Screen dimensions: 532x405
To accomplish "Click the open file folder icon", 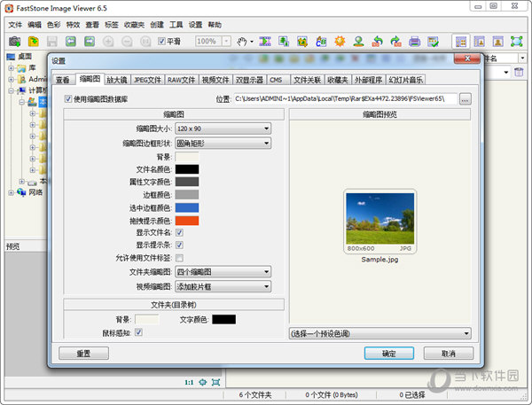I will coord(33,41).
